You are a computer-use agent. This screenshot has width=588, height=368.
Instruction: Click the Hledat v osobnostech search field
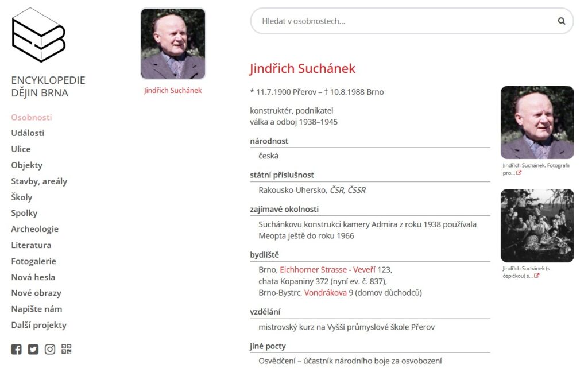click(x=402, y=21)
